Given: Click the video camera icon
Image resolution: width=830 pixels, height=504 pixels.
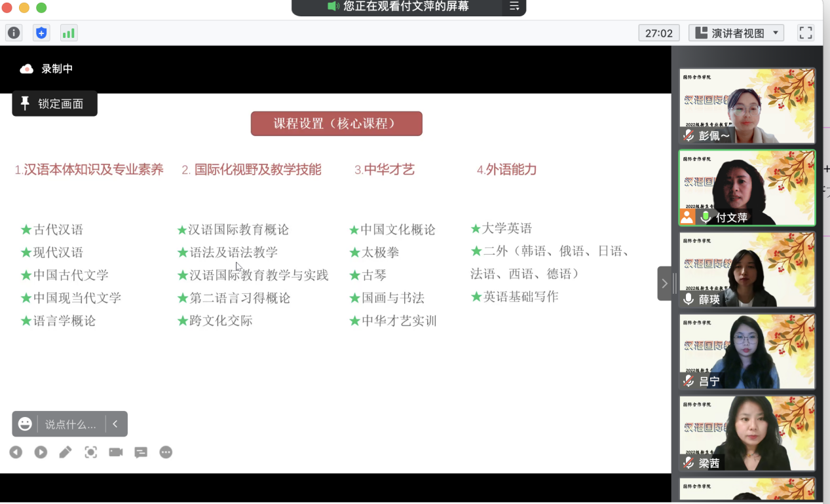Looking at the screenshot, I should tap(116, 452).
